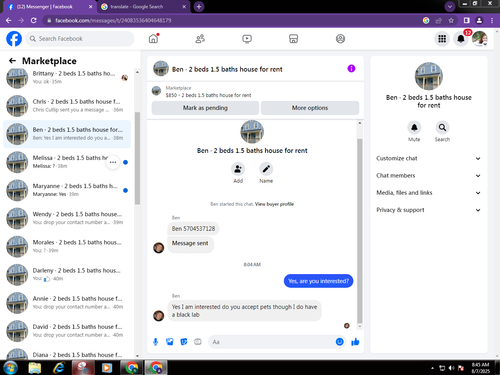Attach a photo file icon

point(170,342)
